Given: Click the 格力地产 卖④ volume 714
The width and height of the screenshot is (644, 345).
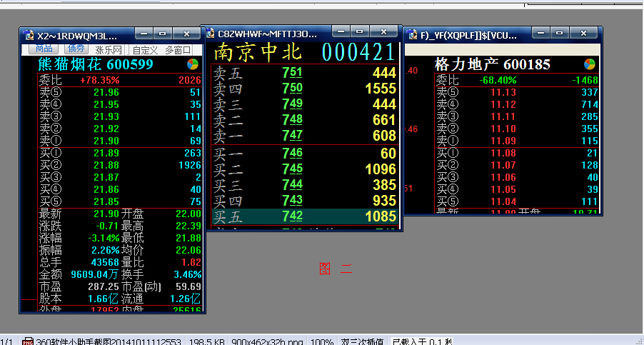Looking at the screenshot, I should tap(590, 104).
